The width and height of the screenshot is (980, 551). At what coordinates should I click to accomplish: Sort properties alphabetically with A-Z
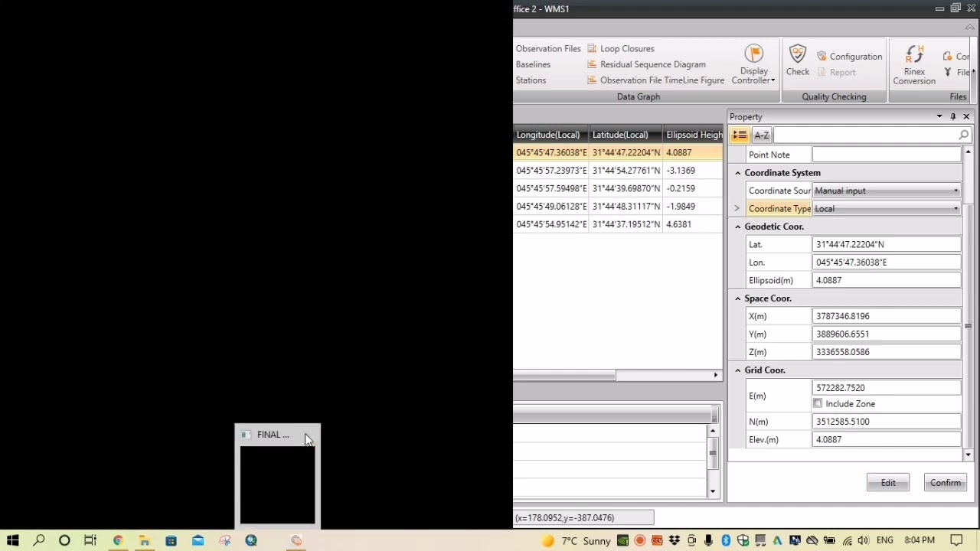762,135
